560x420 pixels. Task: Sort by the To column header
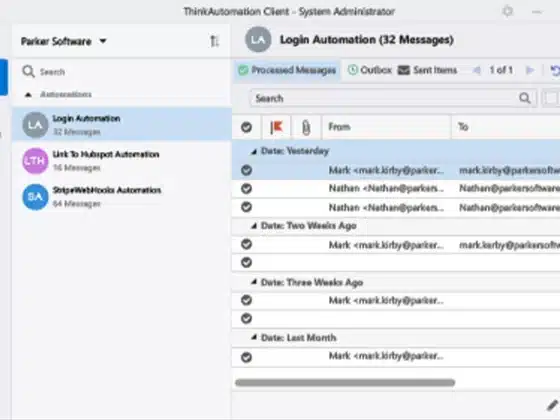[506, 127]
